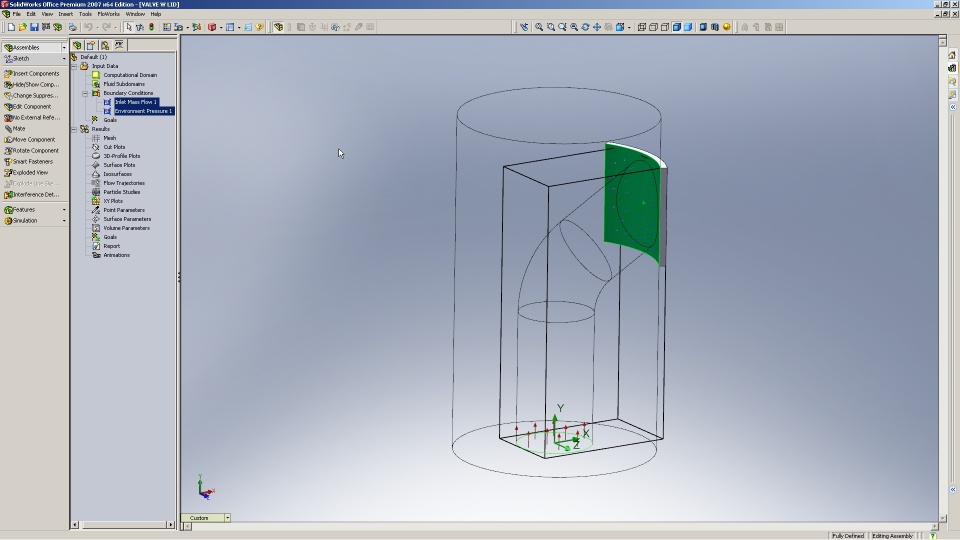Click Edit Component button
Screen dimensions: 960x540
coord(28,107)
